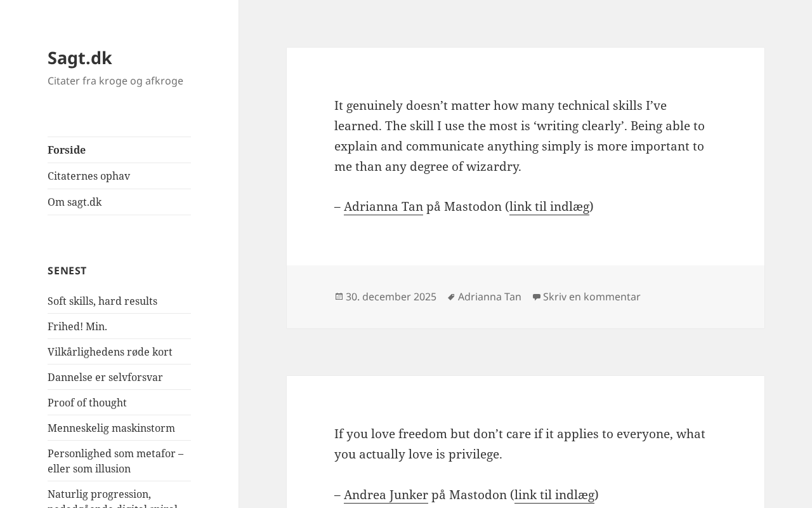Click the 30. december 2025 date link
812x508 pixels.
391,297
